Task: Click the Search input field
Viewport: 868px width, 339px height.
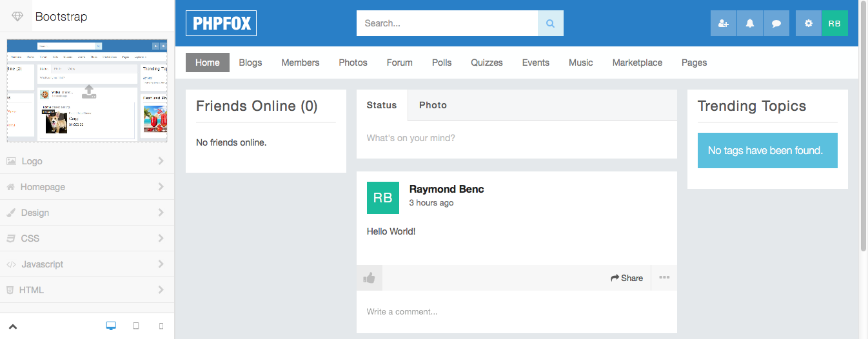Action: click(447, 23)
